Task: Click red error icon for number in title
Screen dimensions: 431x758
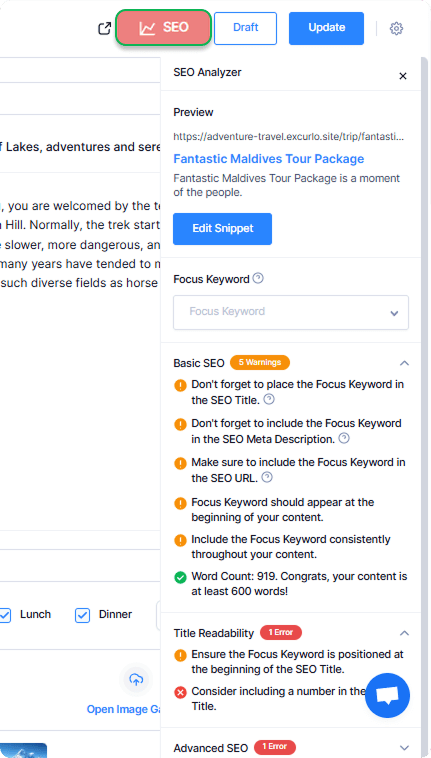Action: point(180,693)
